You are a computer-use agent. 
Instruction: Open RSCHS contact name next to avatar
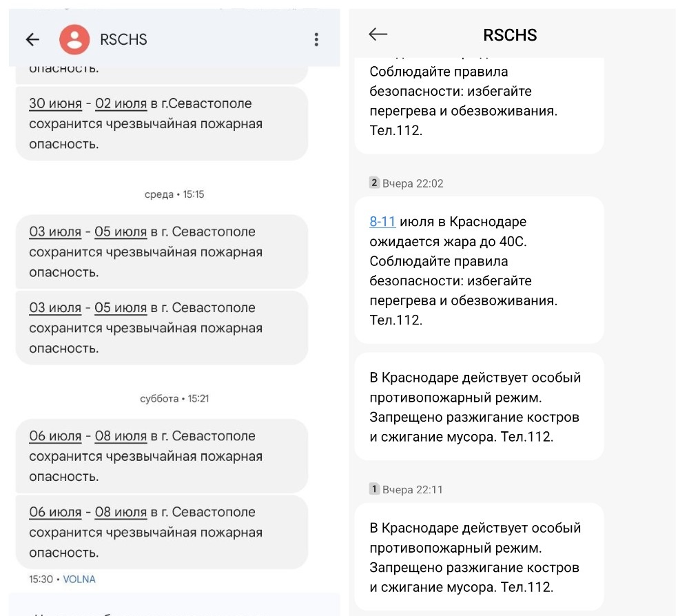tap(123, 40)
